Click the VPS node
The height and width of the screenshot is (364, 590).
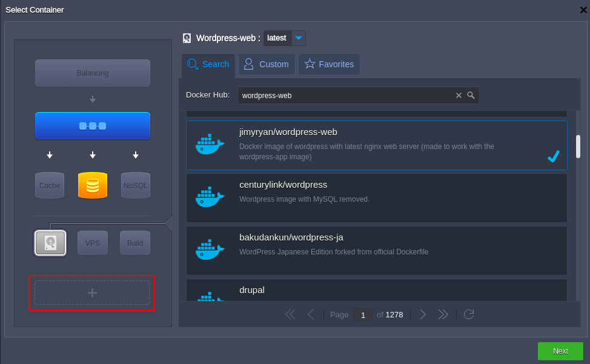click(x=93, y=243)
